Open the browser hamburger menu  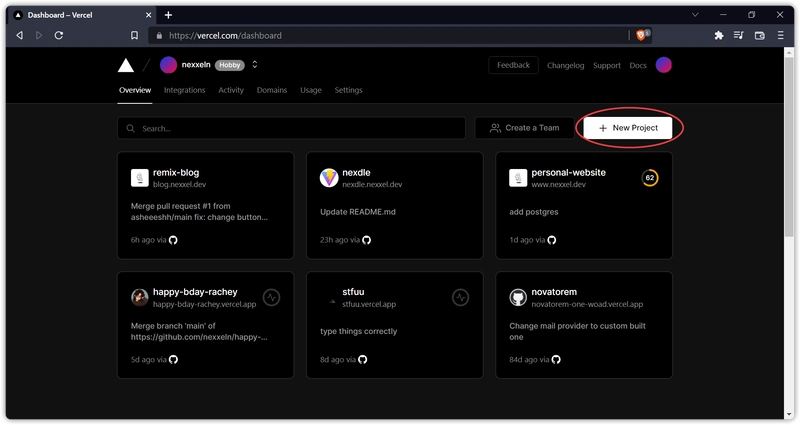point(780,35)
